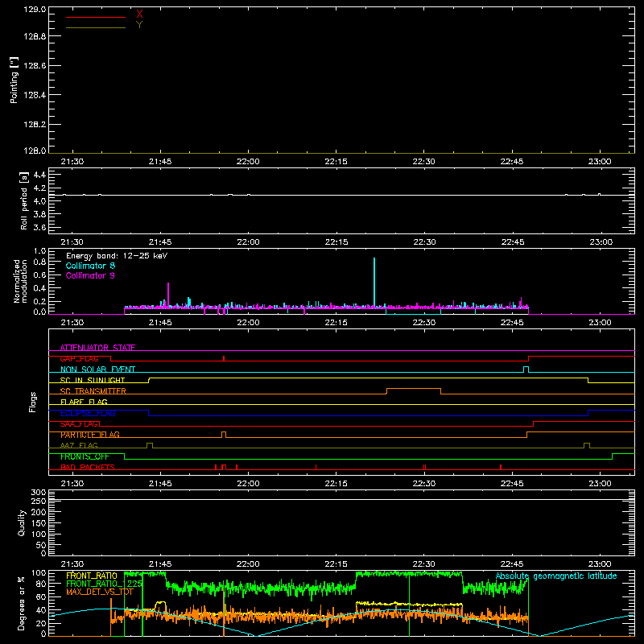This screenshot has width=644, height=644.
Task: Click the ECLIPSE_FLAG label
Action: pos(88,413)
